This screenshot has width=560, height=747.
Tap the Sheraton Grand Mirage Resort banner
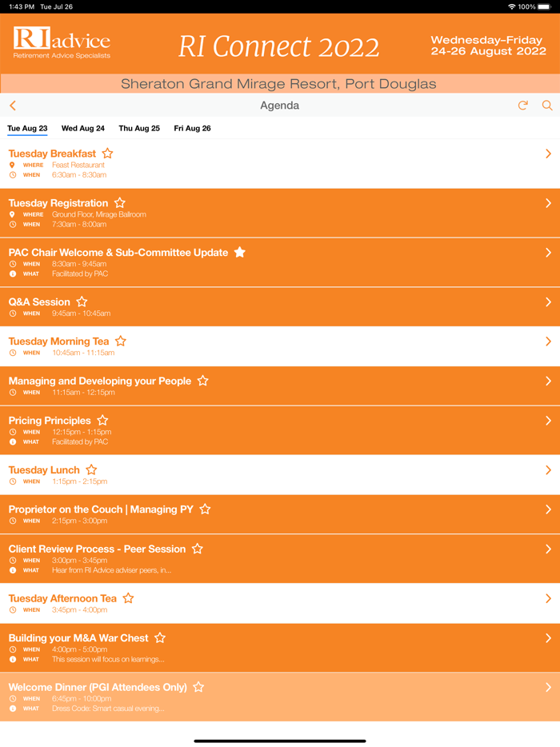coord(280,84)
